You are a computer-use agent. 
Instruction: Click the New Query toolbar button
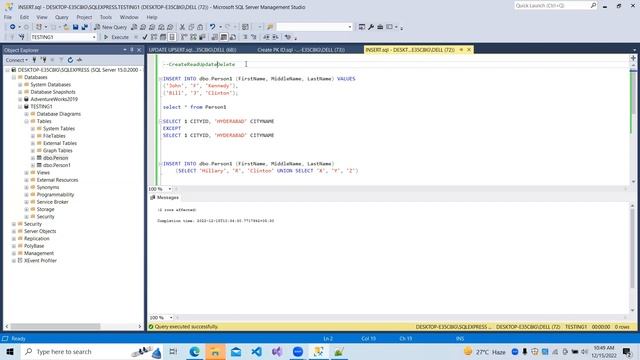(111, 27)
